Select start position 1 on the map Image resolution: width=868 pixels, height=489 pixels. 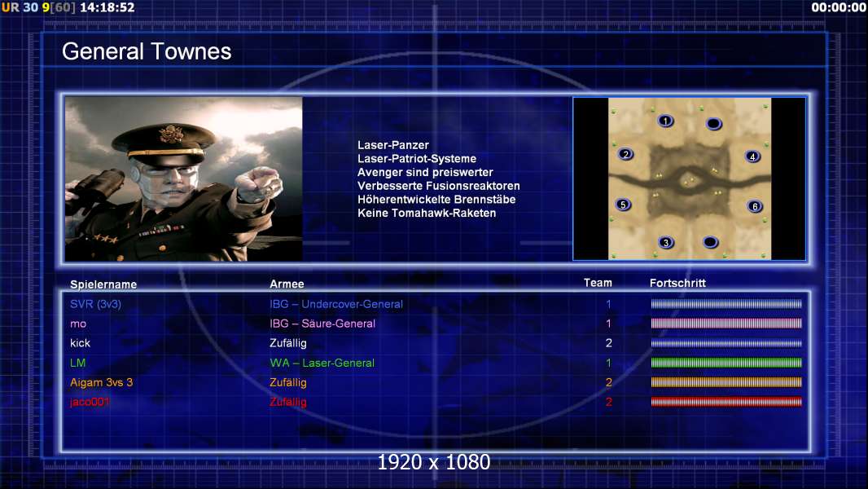pyautogui.click(x=665, y=121)
